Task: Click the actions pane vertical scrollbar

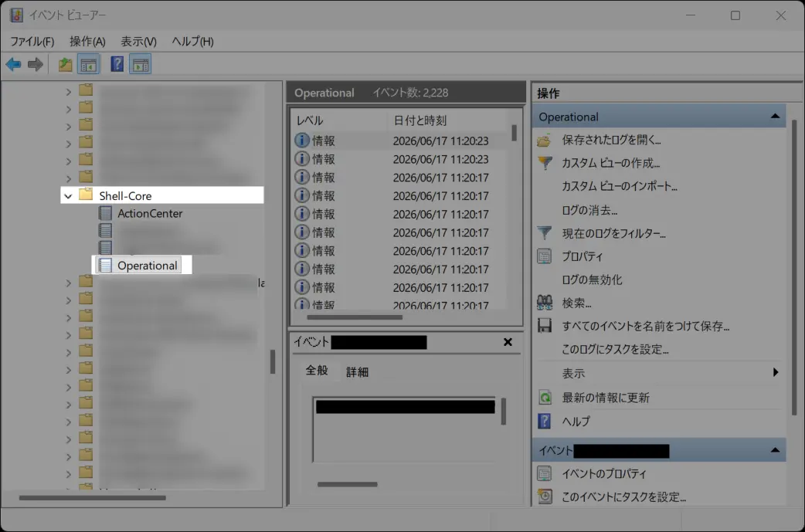Action: coord(793,266)
